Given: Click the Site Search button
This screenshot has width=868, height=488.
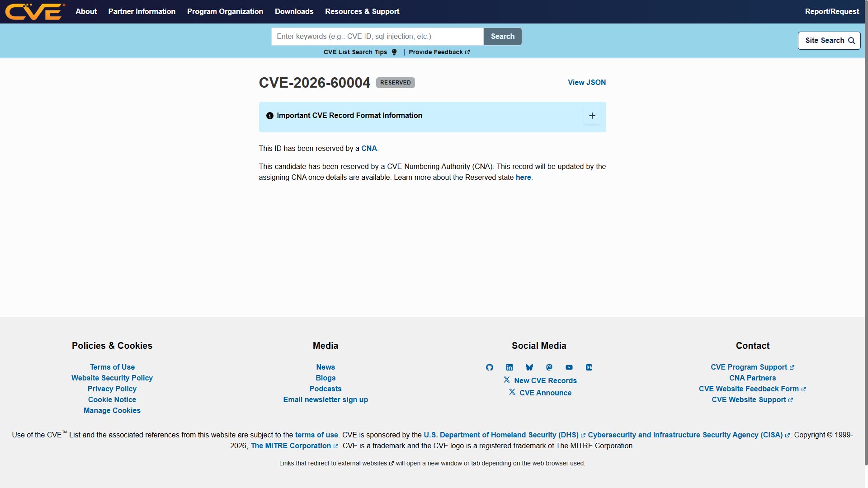Looking at the screenshot, I should click(x=829, y=41).
